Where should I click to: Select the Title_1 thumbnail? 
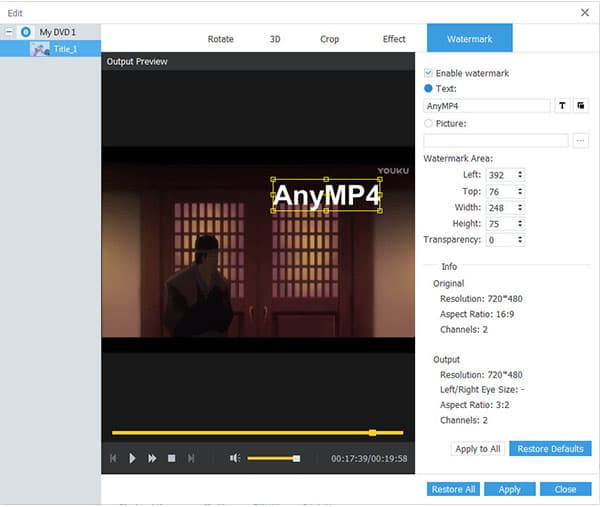click(x=40, y=49)
